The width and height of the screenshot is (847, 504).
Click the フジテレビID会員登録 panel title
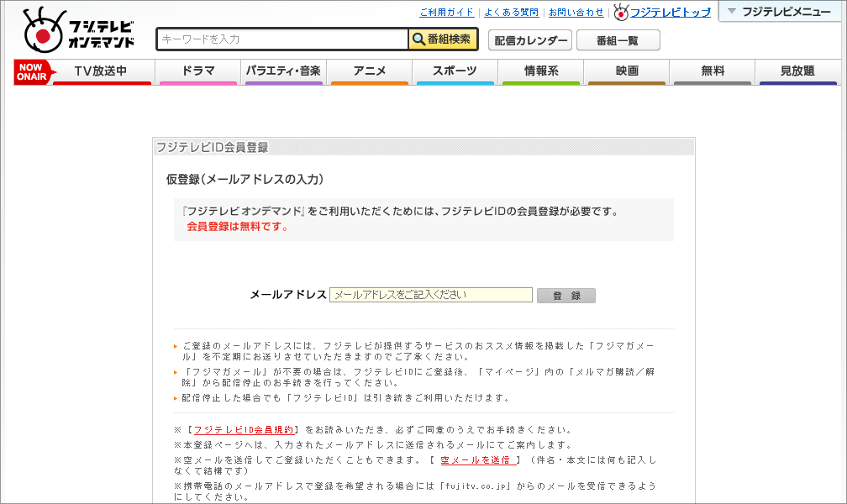pyautogui.click(x=212, y=148)
